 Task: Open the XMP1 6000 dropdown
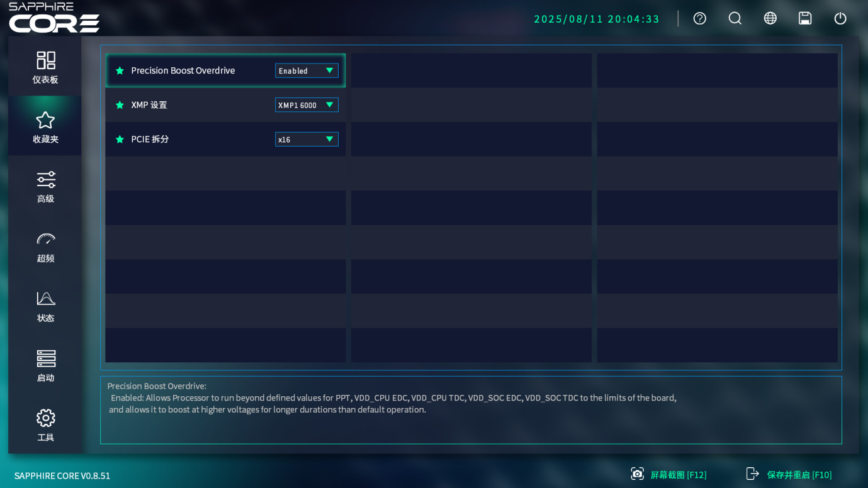coord(307,105)
